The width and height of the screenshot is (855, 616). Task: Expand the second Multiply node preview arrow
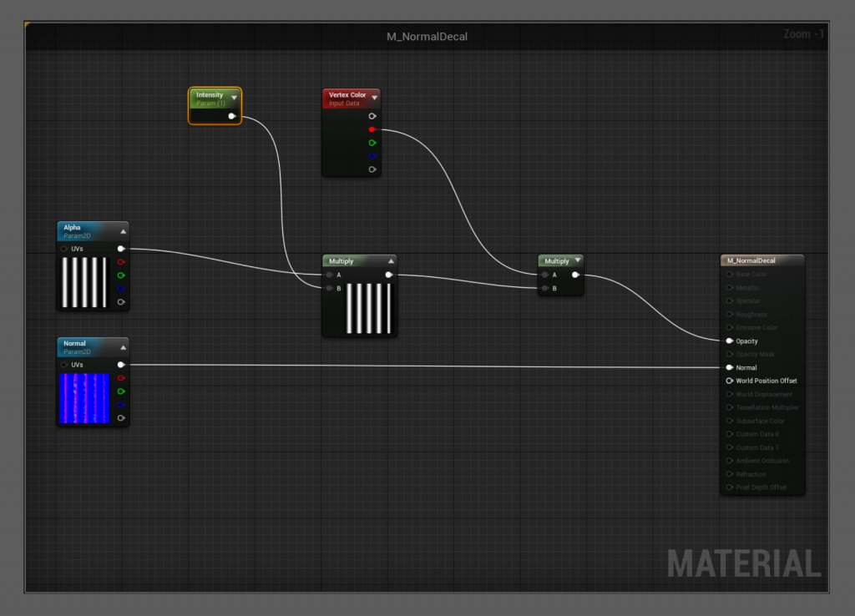tap(578, 260)
